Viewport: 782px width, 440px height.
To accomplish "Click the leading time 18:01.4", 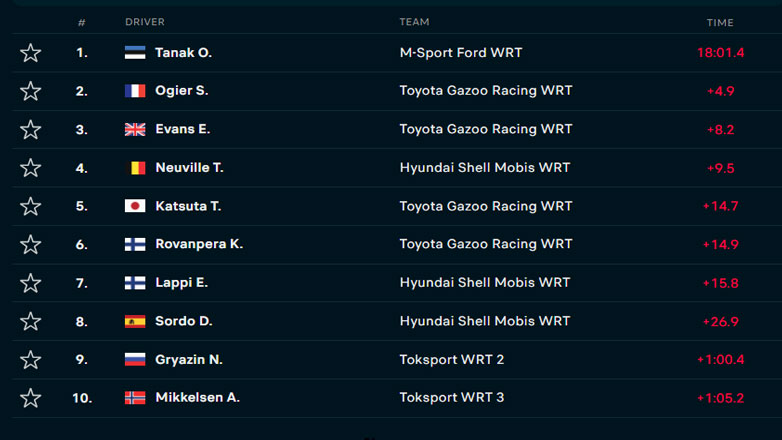I will click(x=720, y=53).
